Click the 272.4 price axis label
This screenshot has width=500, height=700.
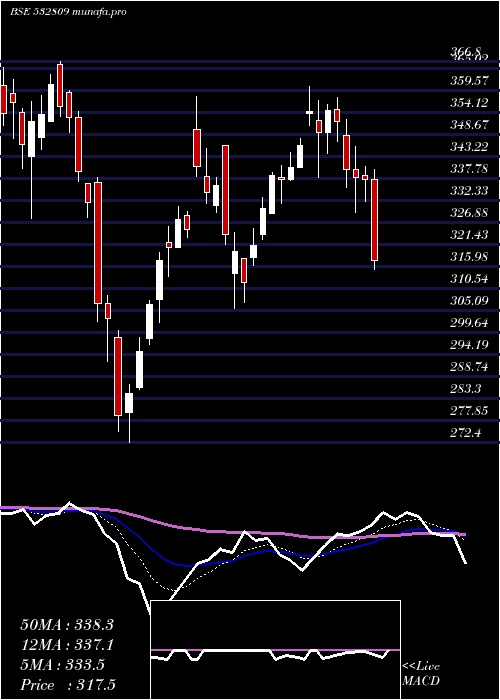pyautogui.click(x=466, y=433)
